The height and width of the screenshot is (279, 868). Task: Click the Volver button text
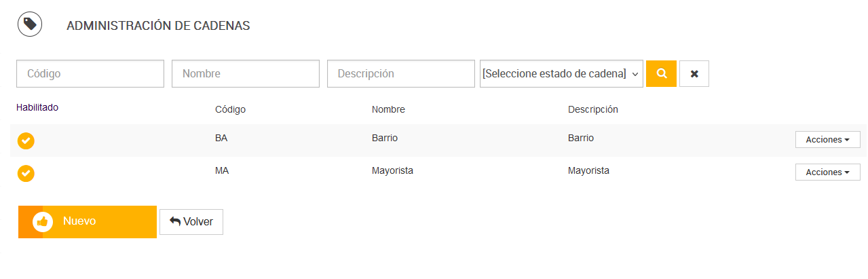[x=198, y=222]
